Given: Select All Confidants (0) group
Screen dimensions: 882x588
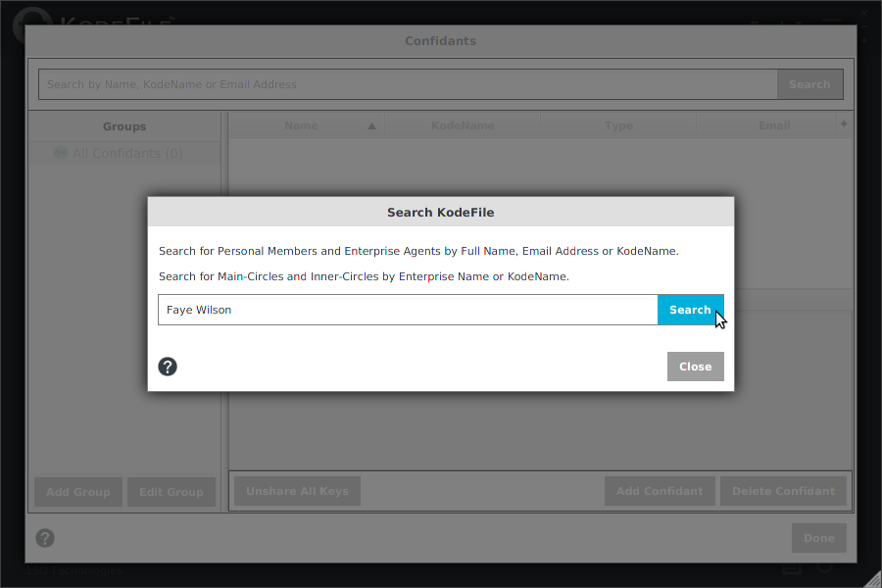Looking at the screenshot, I should coord(124,153).
